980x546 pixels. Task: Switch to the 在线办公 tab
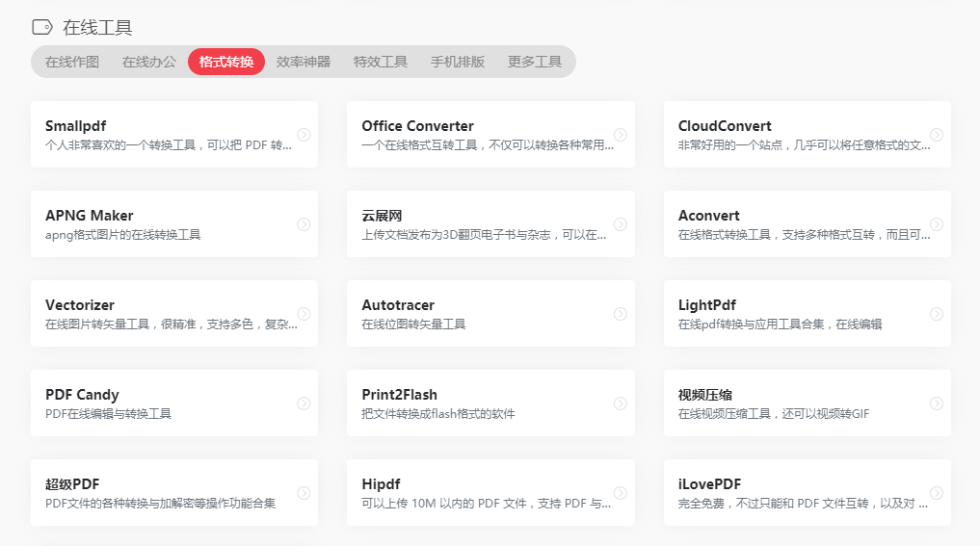click(x=148, y=62)
